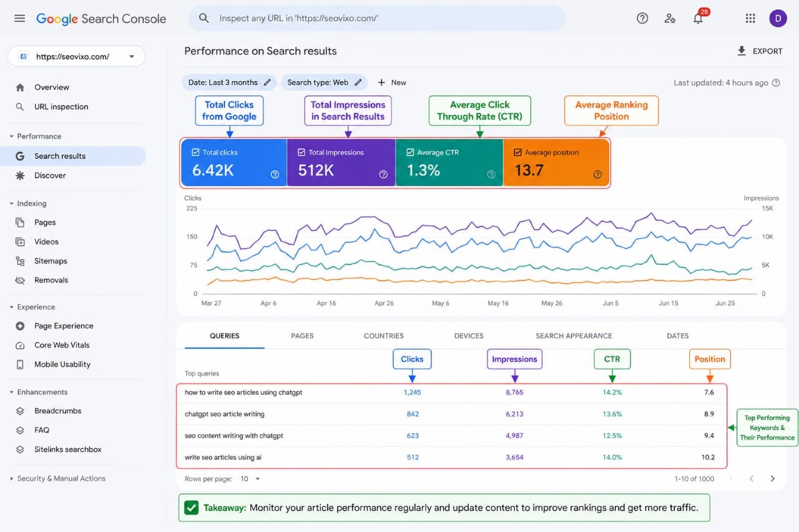Image resolution: width=799 pixels, height=532 pixels.
Task: Select query 'write seo articles using ai'
Action: [x=223, y=457]
